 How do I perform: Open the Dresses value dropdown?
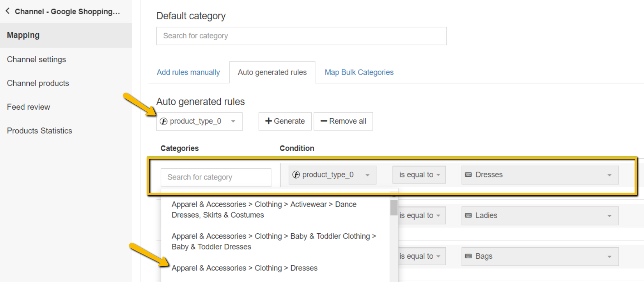pyautogui.click(x=540, y=175)
